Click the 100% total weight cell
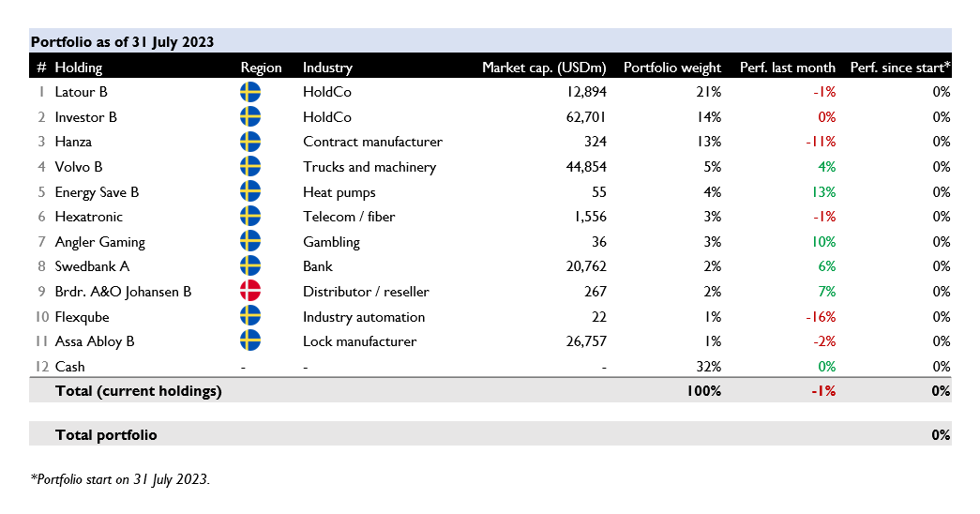 pos(703,391)
